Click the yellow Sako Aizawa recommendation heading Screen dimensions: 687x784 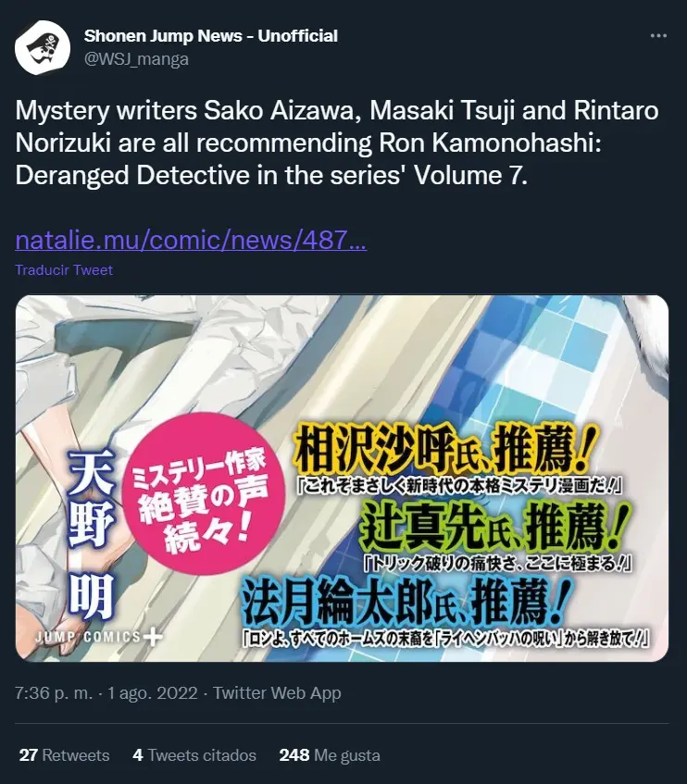pyautogui.click(x=446, y=451)
